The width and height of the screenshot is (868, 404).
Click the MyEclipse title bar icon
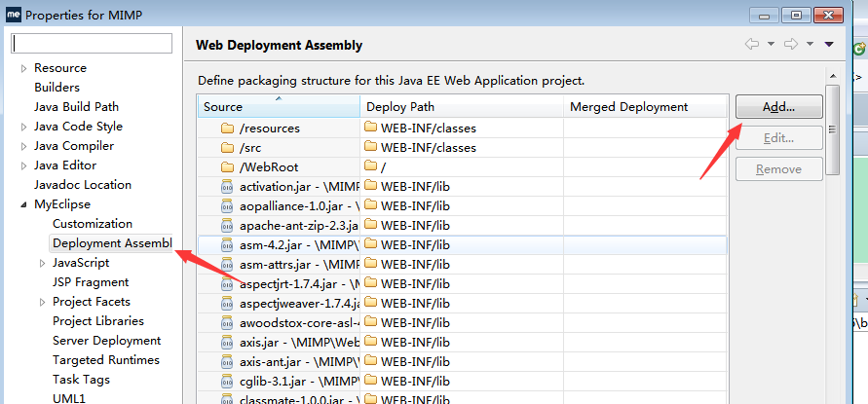[13, 15]
